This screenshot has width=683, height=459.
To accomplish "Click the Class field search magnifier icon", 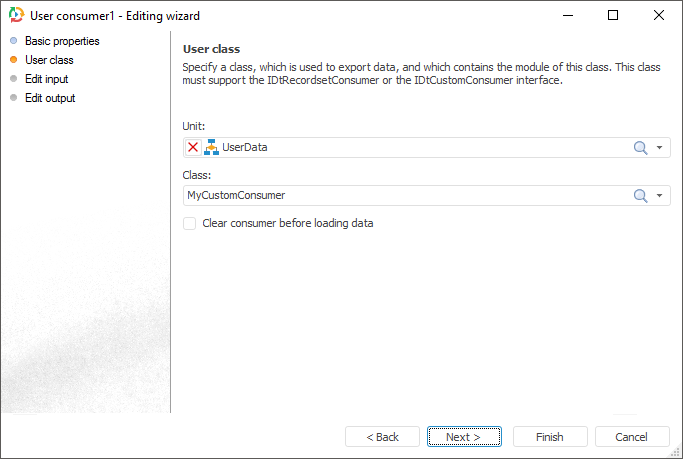I will [641, 196].
